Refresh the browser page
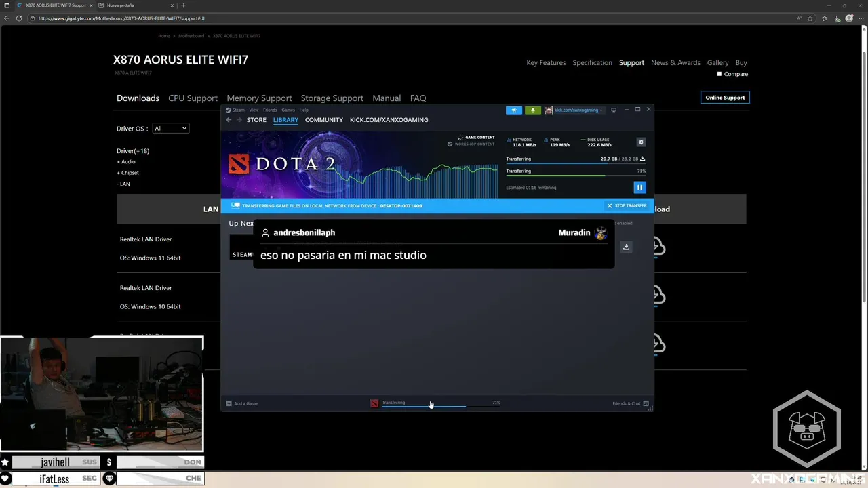Screen dimensions: 868x488 [x=19, y=18]
